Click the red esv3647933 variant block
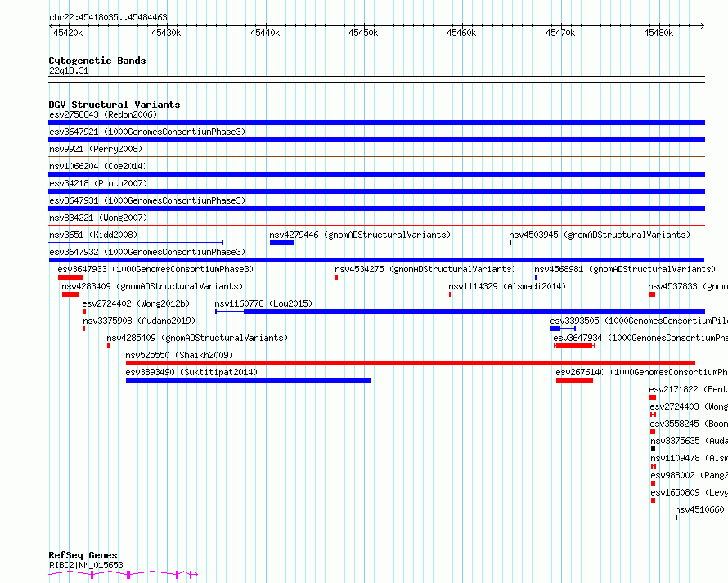 coord(70,277)
